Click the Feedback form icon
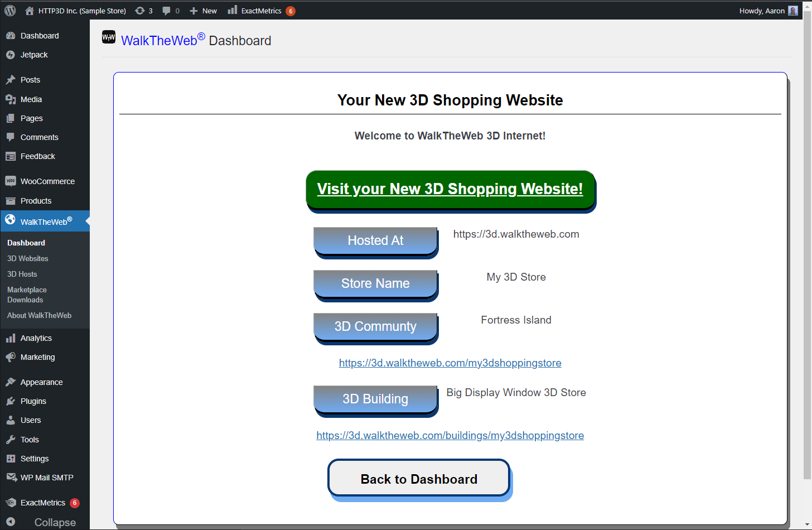 11,156
